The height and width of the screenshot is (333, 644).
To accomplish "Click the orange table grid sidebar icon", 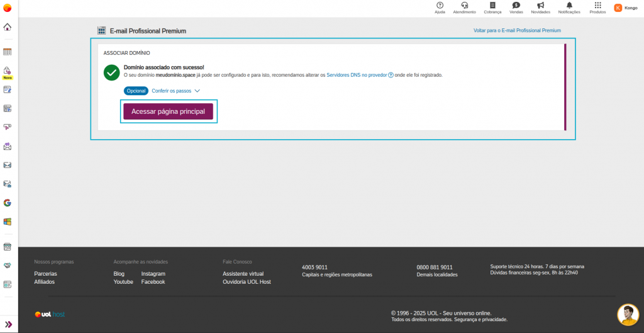I will (8, 52).
